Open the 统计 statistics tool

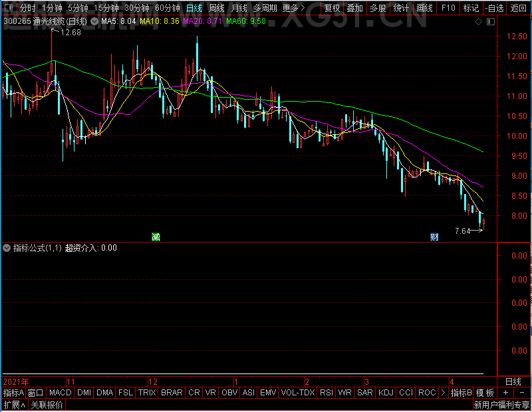pyautogui.click(x=401, y=8)
